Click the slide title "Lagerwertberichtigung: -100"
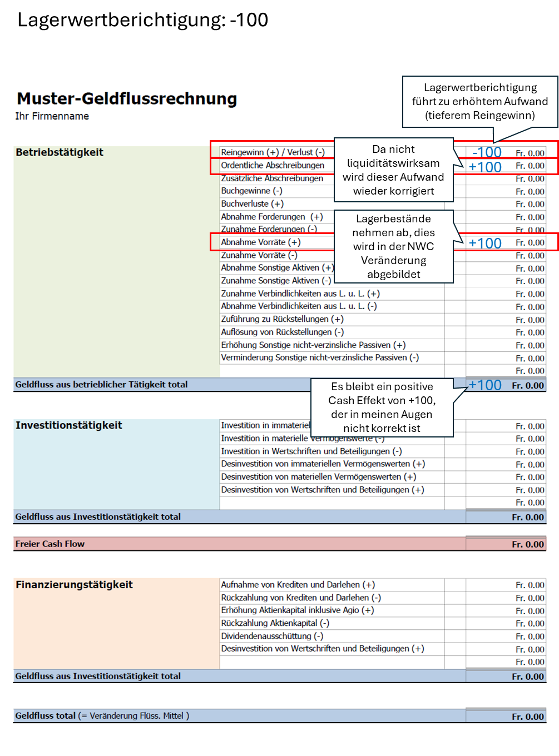 pyautogui.click(x=142, y=20)
